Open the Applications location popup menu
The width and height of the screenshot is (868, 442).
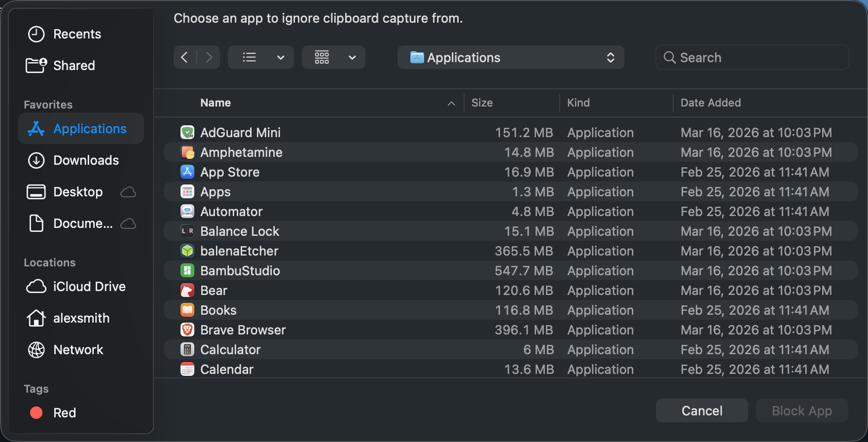click(x=511, y=57)
